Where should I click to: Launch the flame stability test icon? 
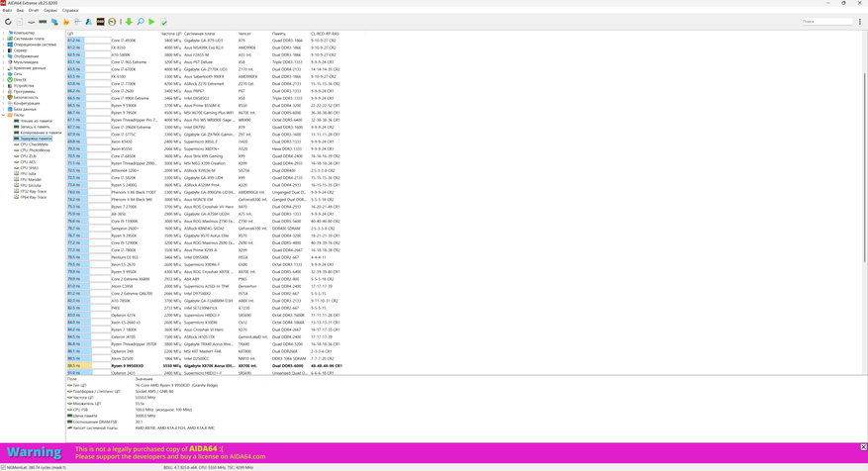pos(66,22)
